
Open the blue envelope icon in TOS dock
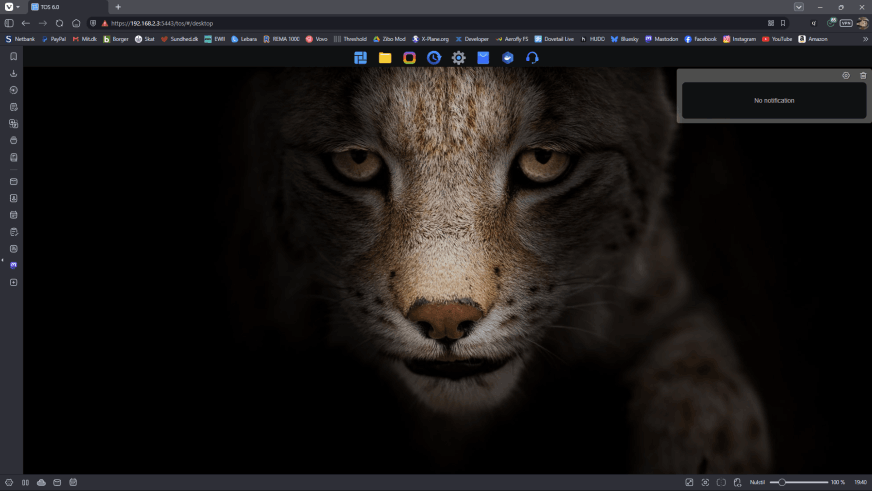pyautogui.click(x=483, y=58)
